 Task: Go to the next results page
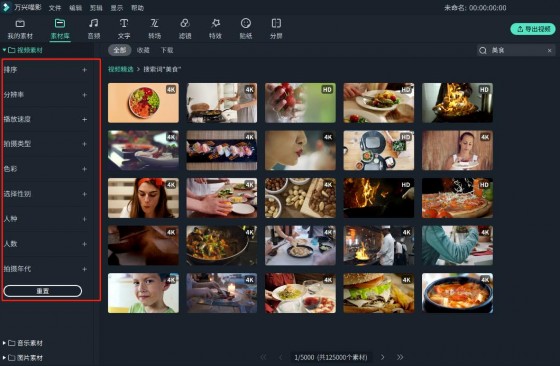tap(382, 357)
